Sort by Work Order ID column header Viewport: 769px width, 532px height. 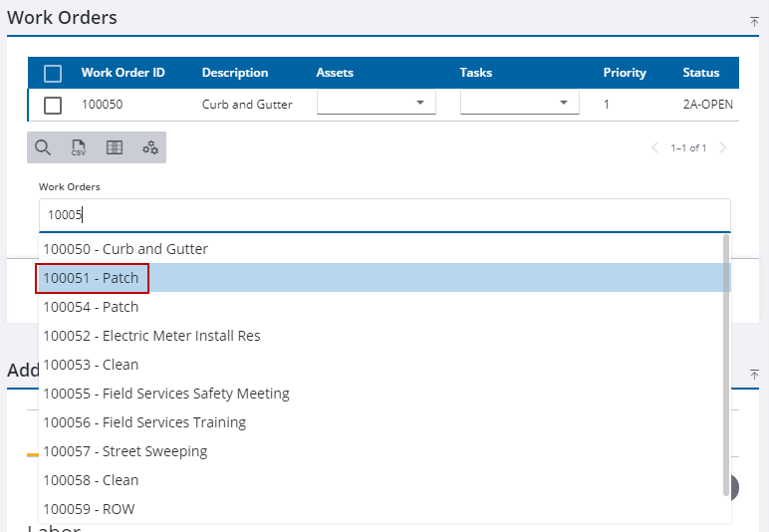tap(124, 73)
